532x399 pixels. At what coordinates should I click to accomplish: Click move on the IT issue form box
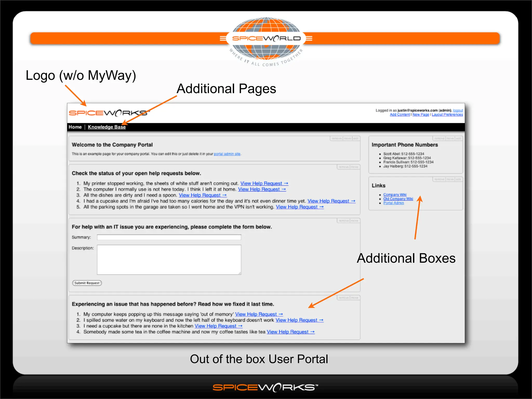click(x=354, y=221)
